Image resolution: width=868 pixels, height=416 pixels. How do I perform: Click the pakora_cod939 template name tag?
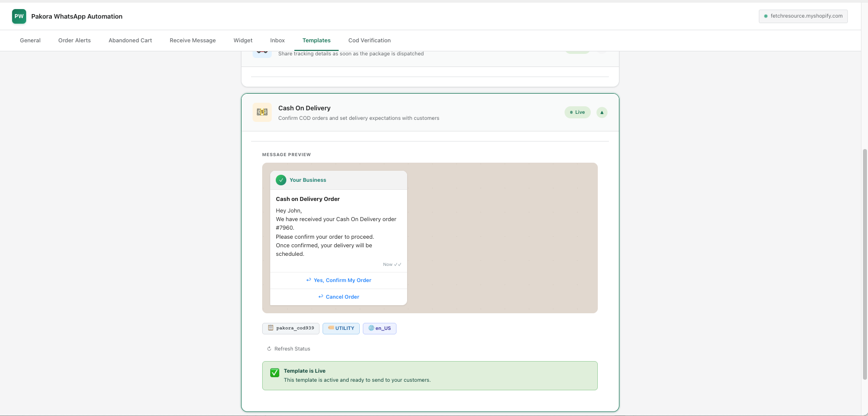(291, 328)
